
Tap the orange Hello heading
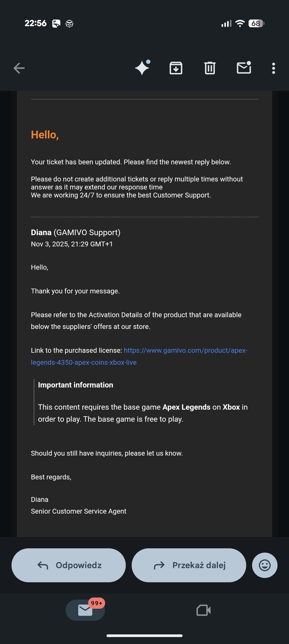[x=45, y=135]
